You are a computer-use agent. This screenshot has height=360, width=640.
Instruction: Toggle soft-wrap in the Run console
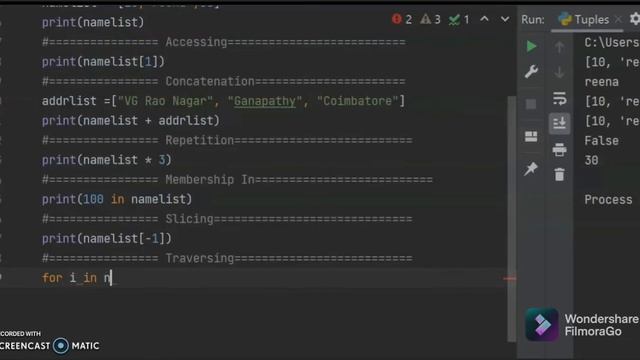pyautogui.click(x=559, y=98)
